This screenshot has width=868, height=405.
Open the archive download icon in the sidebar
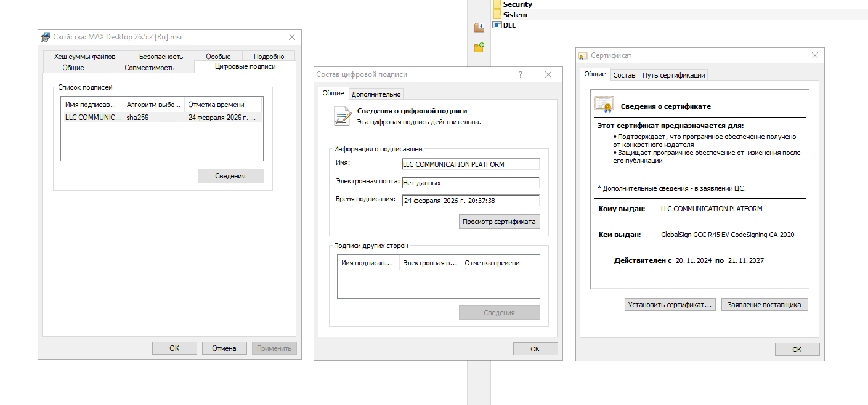point(479,28)
